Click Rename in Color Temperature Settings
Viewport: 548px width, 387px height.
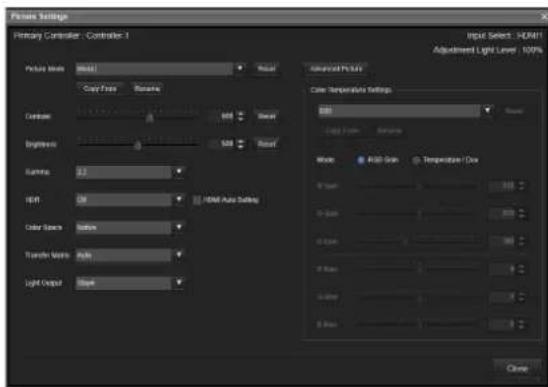(x=389, y=131)
